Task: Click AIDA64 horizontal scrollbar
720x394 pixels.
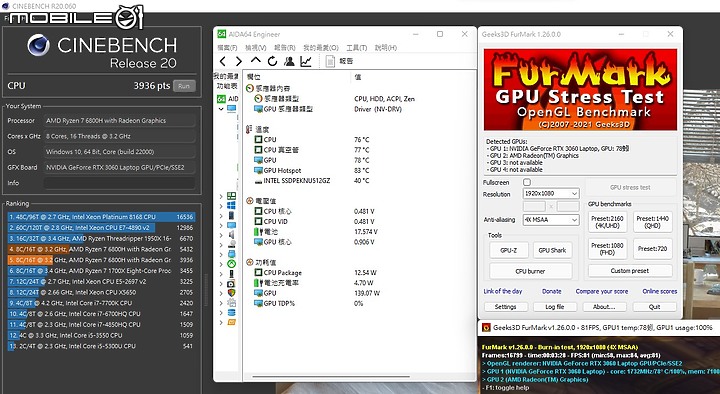Action: pyautogui.click(x=331, y=377)
